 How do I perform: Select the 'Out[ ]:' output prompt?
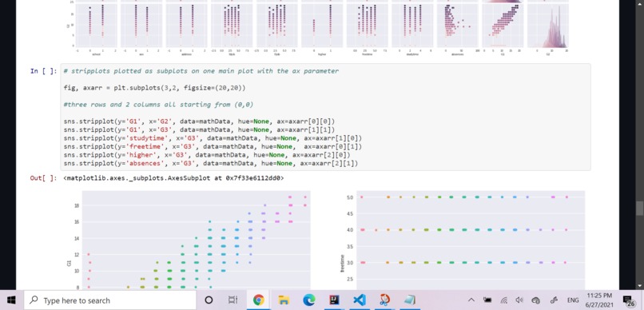tap(43, 178)
